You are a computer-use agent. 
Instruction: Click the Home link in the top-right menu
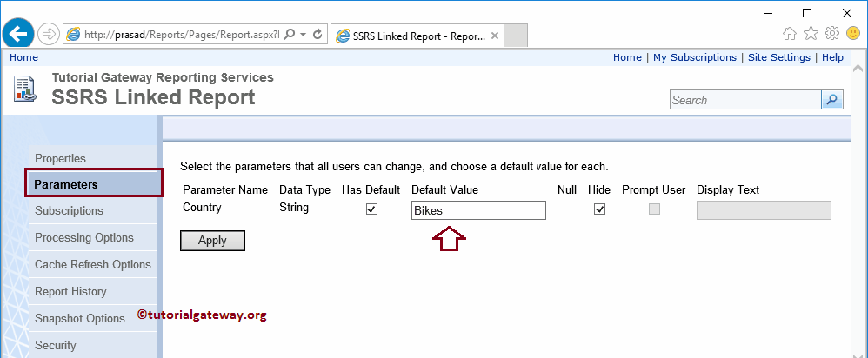(627, 57)
